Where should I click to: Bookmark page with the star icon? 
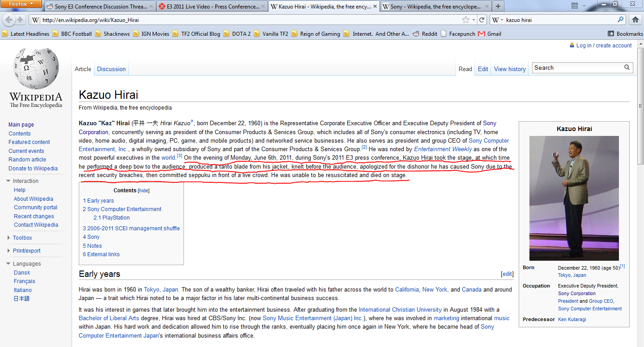click(x=466, y=20)
